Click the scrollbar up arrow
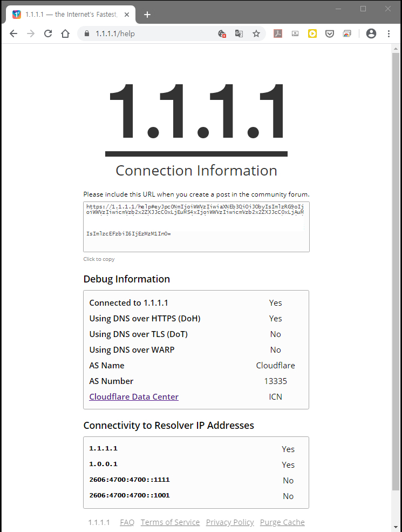The height and width of the screenshot is (532, 402). coord(396,49)
